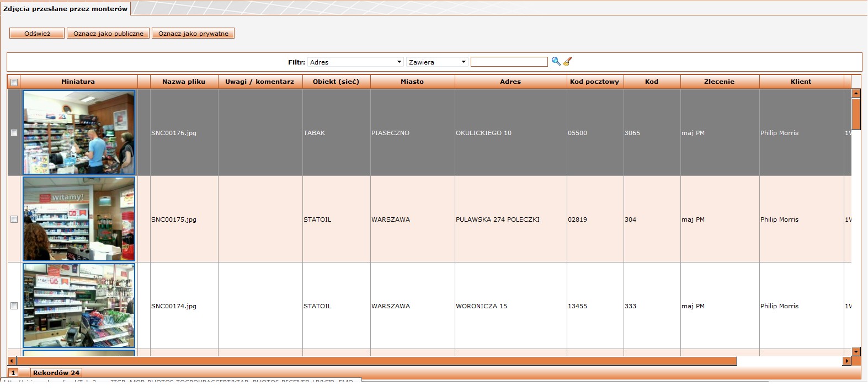Click the clear filter broom icon
Viewport: 868px width, 391px height.
pyautogui.click(x=567, y=61)
